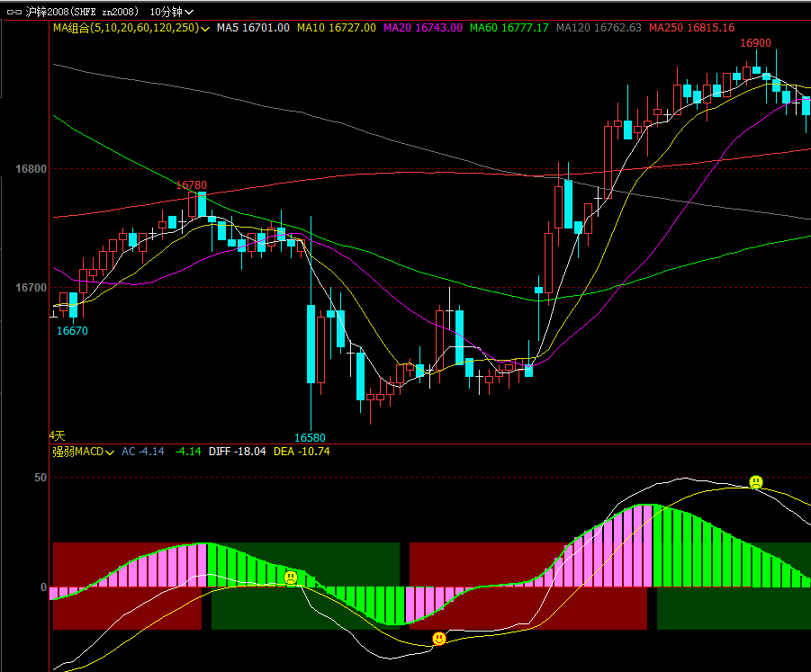Screen dimensions: 811x672
Task: Select the MA5 16701.00 label
Action: coord(253,28)
